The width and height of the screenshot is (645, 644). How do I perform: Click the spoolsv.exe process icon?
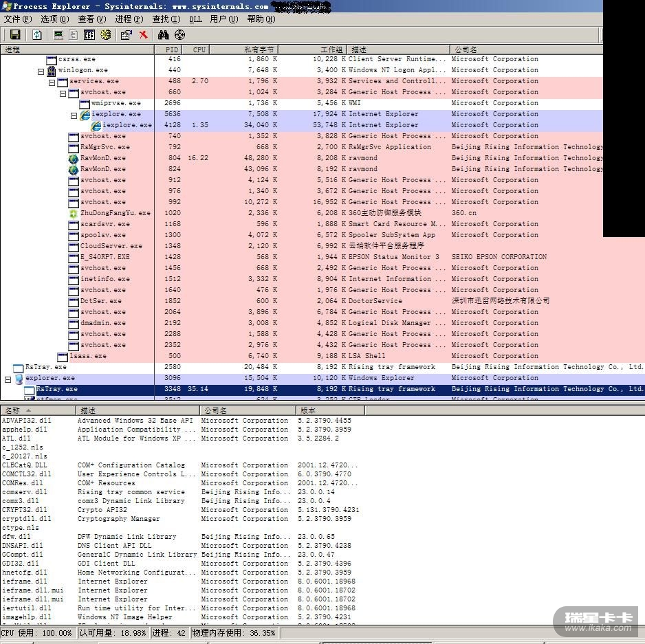pyautogui.click(x=73, y=235)
